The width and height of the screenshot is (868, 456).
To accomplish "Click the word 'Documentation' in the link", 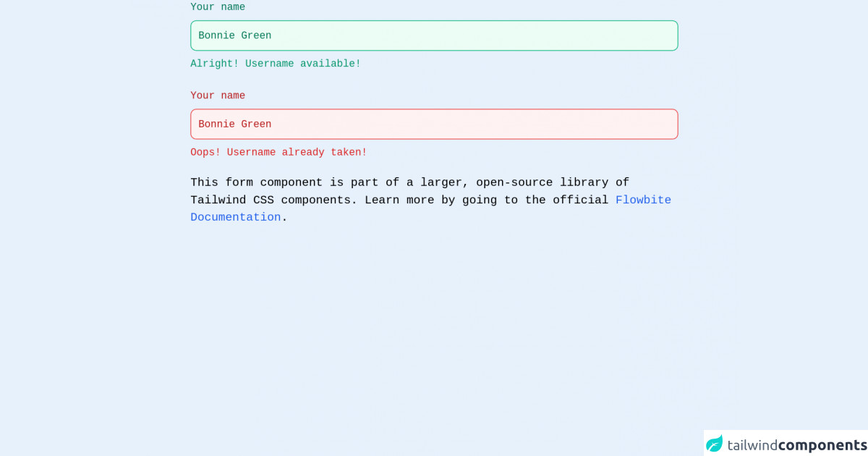I will [x=235, y=217].
